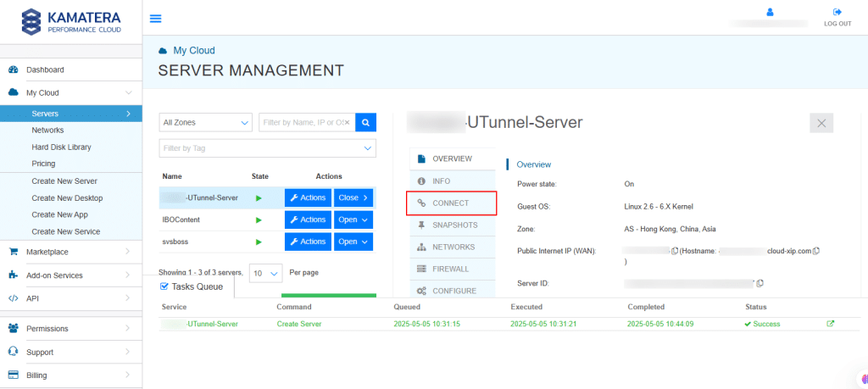Click the UTunnel-Server service in tasks queue
This screenshot has width=868, height=389.
coord(200,324)
